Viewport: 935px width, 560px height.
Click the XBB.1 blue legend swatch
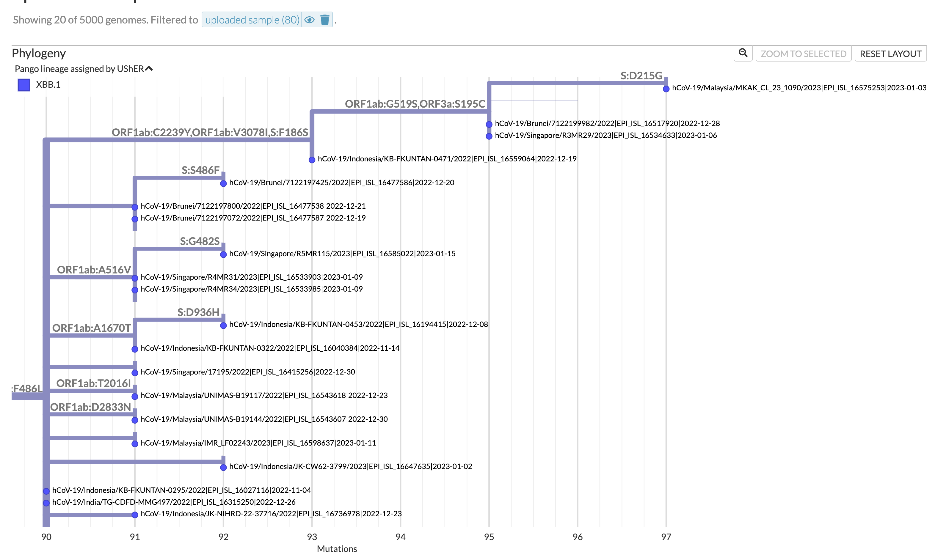[x=24, y=84]
